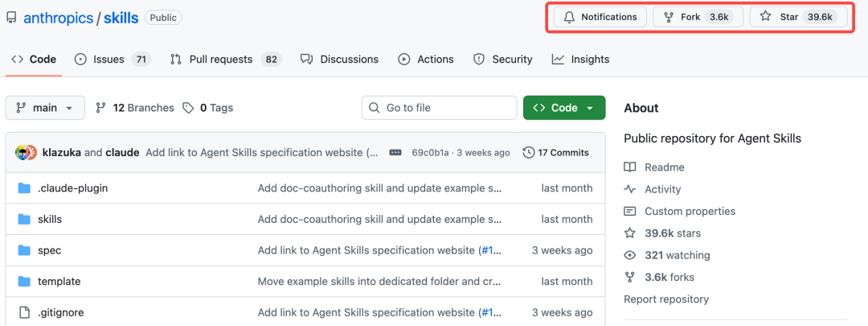
Task: Open the Issues tab
Action: 112,60
